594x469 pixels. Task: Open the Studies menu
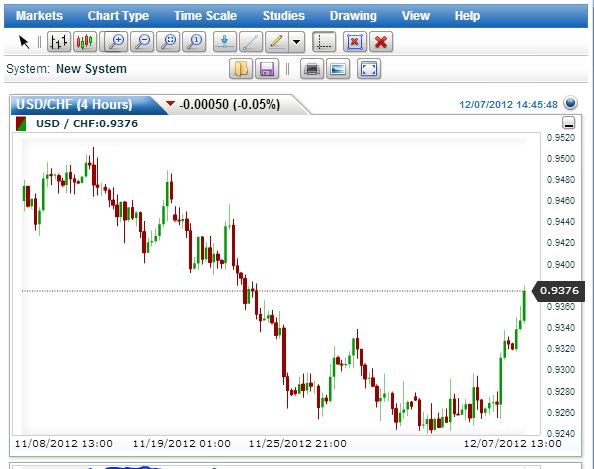pos(284,16)
